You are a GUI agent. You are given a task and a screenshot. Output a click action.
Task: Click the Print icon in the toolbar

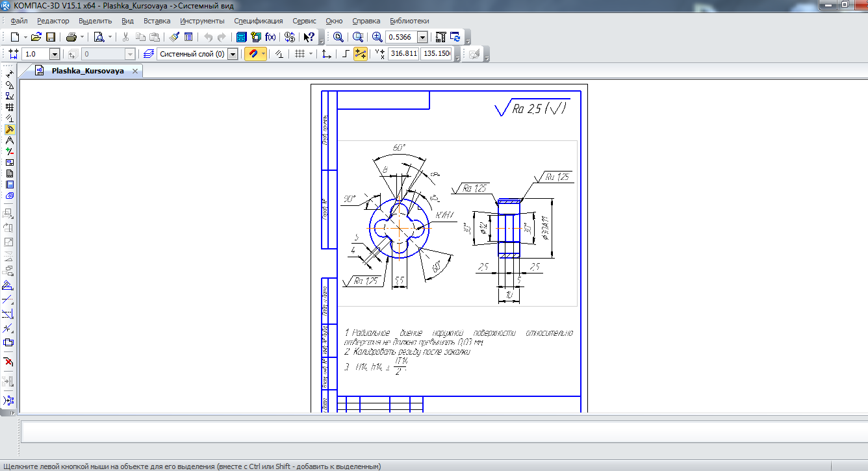coord(71,37)
